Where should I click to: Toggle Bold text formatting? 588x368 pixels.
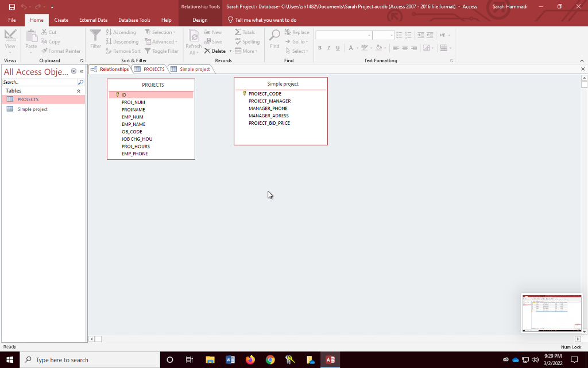point(320,48)
